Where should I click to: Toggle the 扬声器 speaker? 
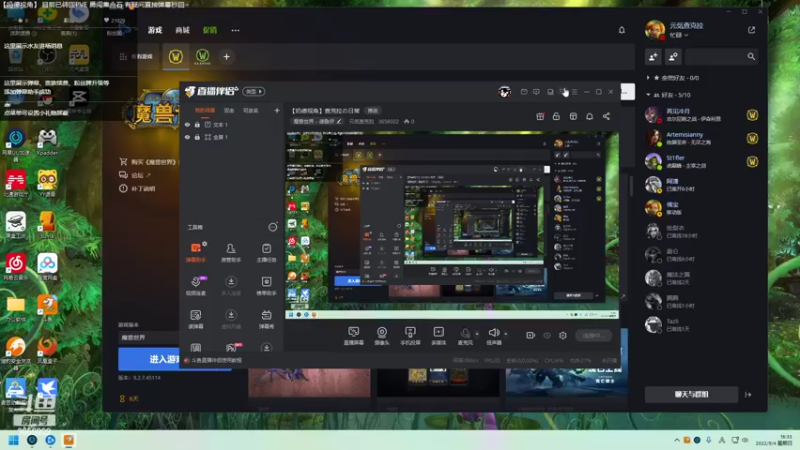[x=493, y=336]
